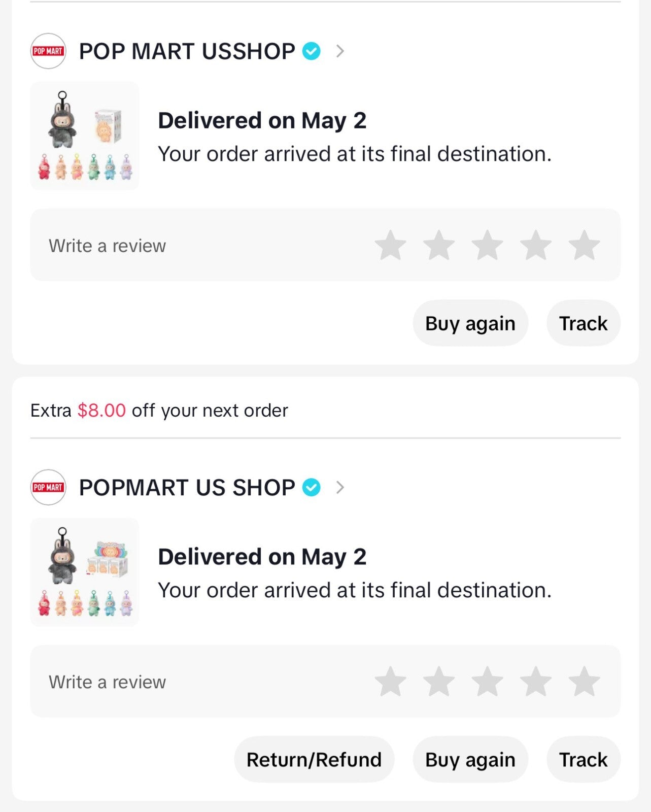The width and height of the screenshot is (651, 812).
Task: Expand POPMART US SHOP store chevron
Action: point(340,487)
